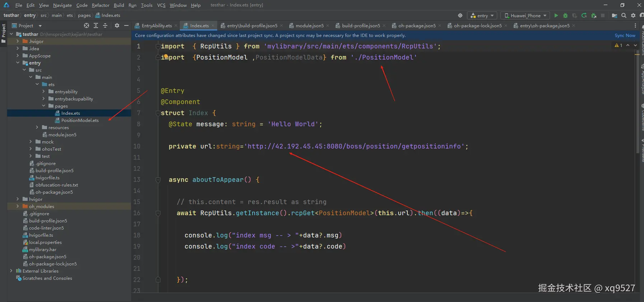This screenshot has height=302, width=644.
Task: Open the Huawei_Phone device dropdown
Action: [525, 15]
